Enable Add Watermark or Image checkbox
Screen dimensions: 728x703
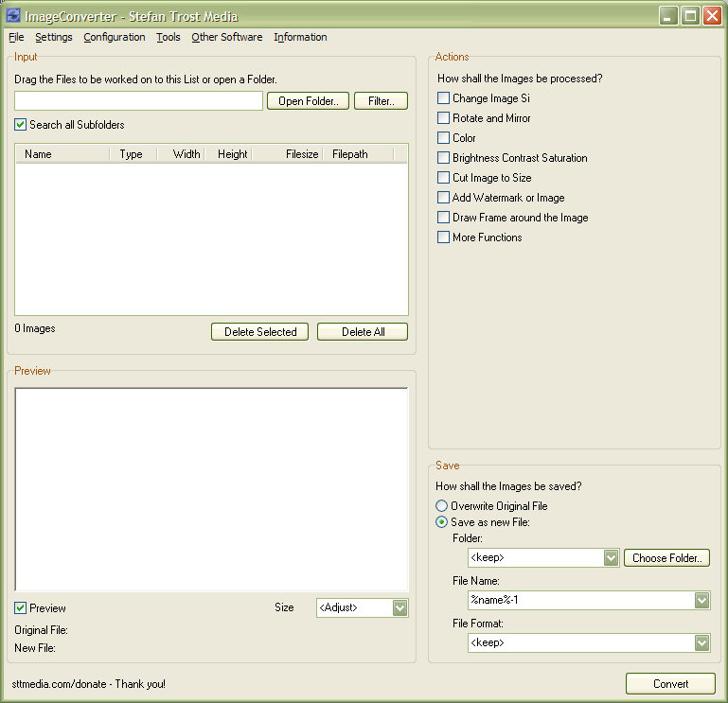[444, 198]
